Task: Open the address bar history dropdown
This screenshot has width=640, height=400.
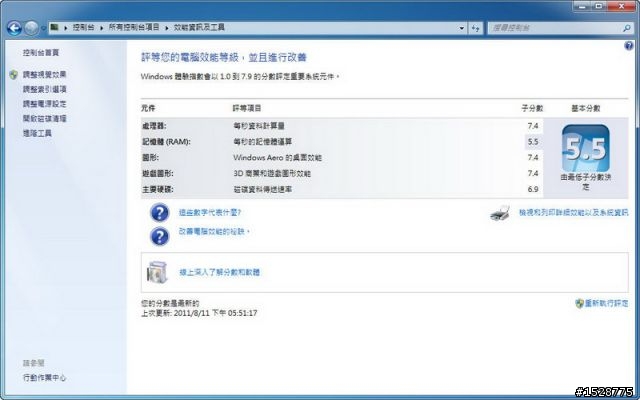Action: (x=462, y=28)
